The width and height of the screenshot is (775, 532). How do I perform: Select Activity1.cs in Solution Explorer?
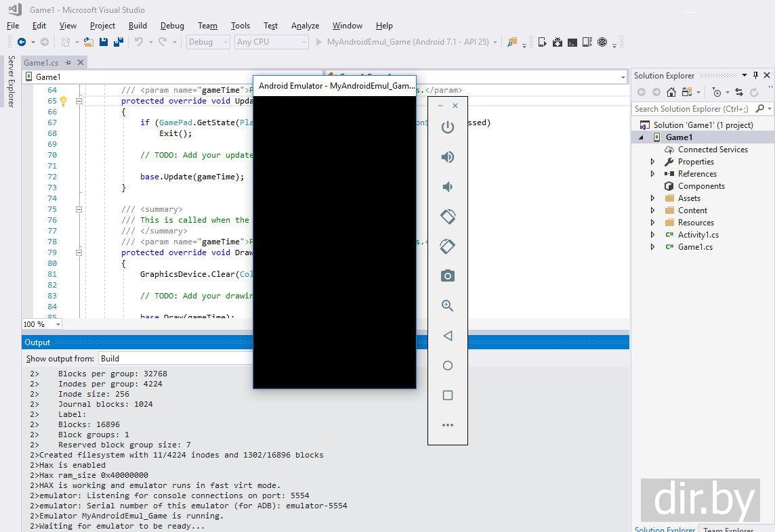point(698,235)
